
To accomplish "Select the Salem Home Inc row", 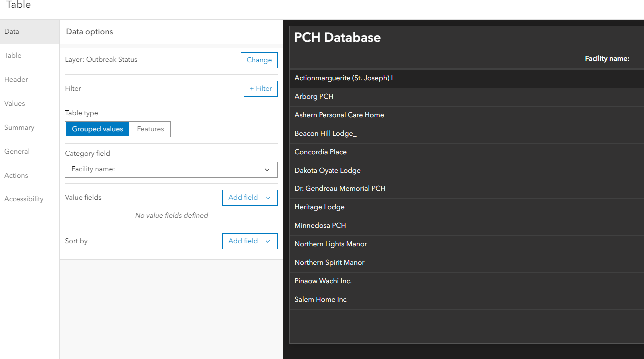I will pos(466,300).
